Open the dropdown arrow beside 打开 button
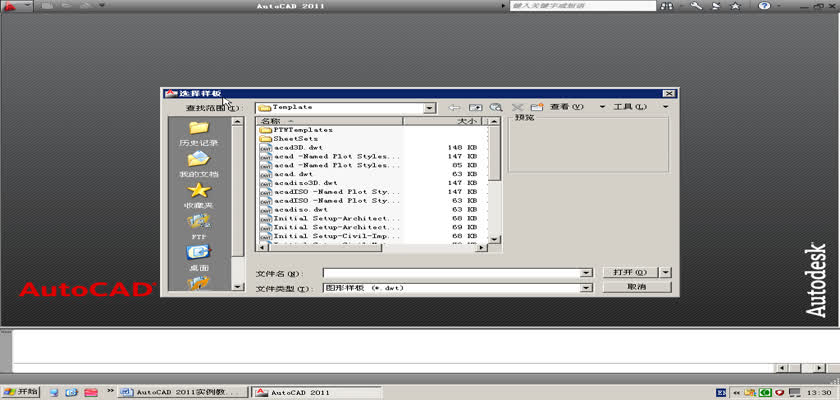This screenshot has height=400, width=840. click(667, 272)
